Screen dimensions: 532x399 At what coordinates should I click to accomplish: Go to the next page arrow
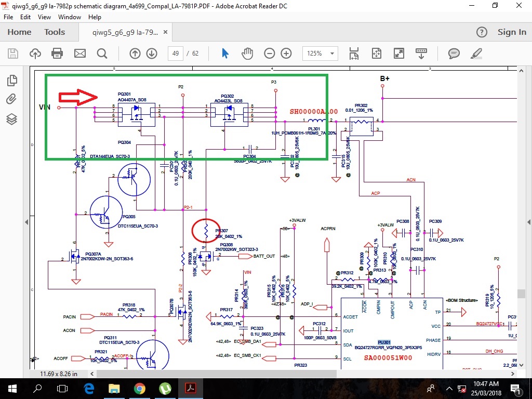pyautogui.click(x=152, y=54)
